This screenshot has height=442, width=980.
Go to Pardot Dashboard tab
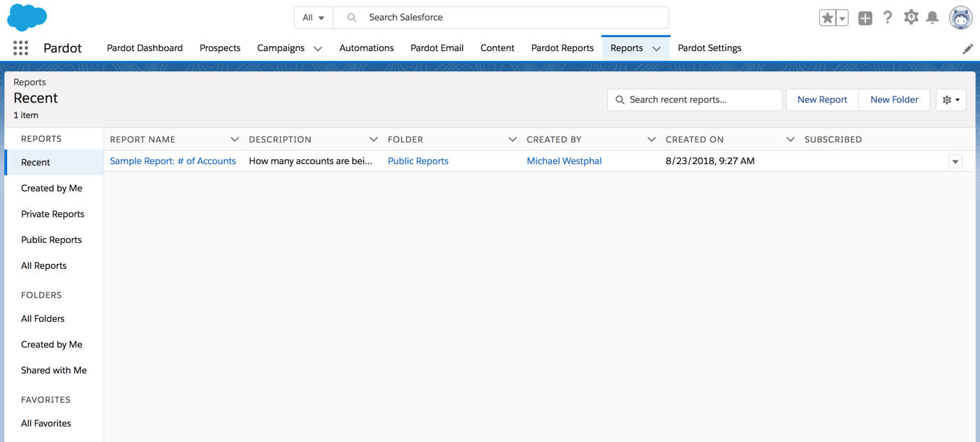[x=145, y=48]
